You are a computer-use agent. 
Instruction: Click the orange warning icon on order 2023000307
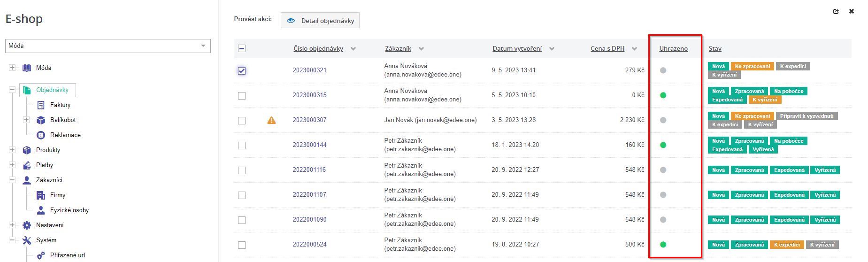[x=271, y=120]
